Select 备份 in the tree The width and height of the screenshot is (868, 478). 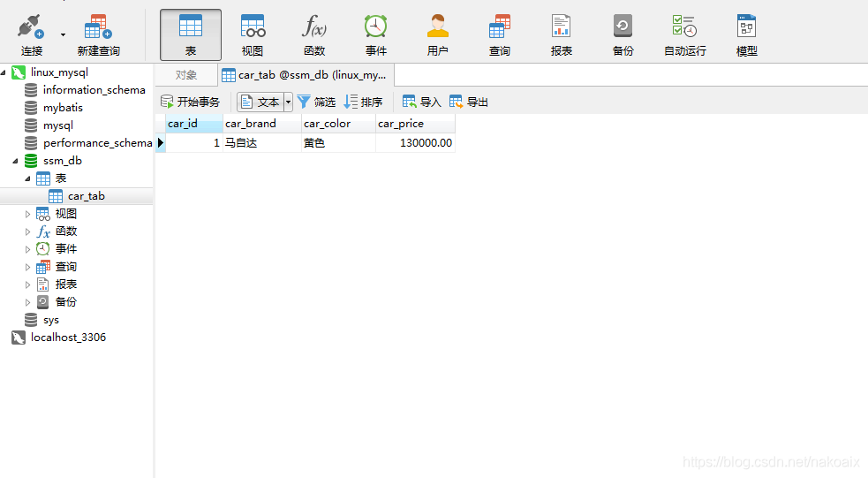click(x=66, y=302)
